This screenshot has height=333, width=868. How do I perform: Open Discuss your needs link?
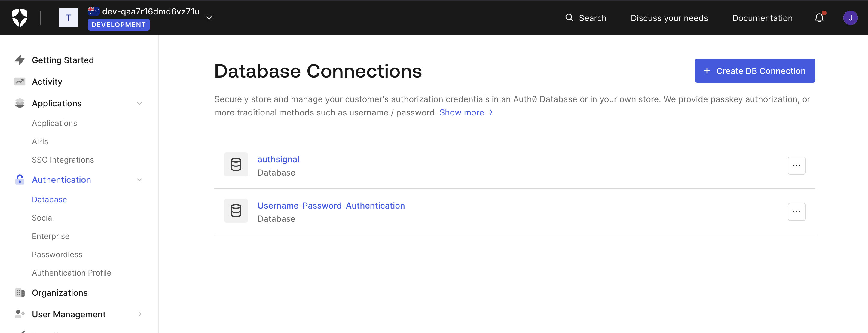669,18
